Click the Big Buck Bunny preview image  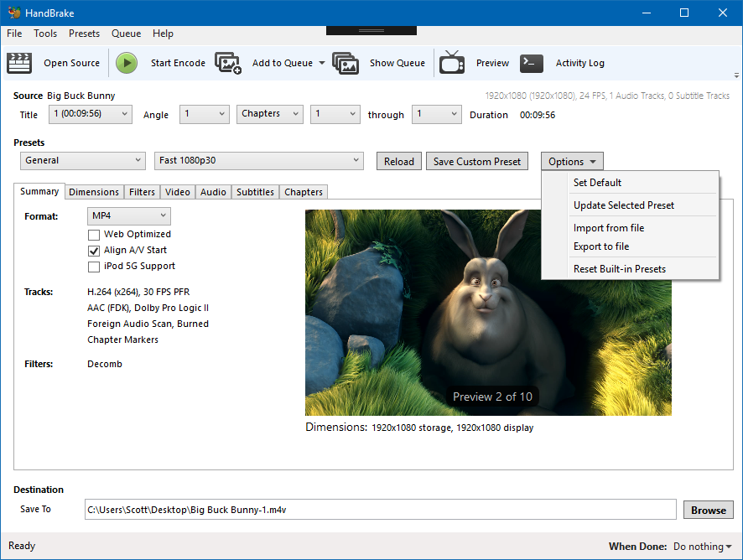coord(488,313)
